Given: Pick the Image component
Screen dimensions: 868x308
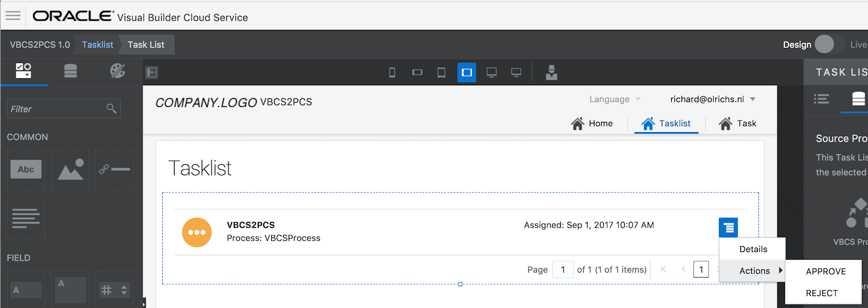Looking at the screenshot, I should (71, 169).
